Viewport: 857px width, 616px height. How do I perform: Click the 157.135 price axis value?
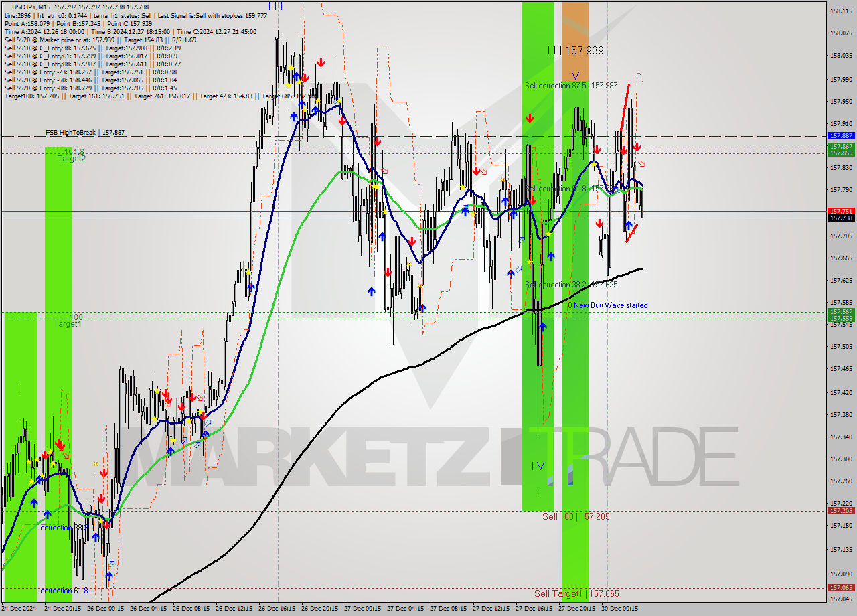click(842, 549)
